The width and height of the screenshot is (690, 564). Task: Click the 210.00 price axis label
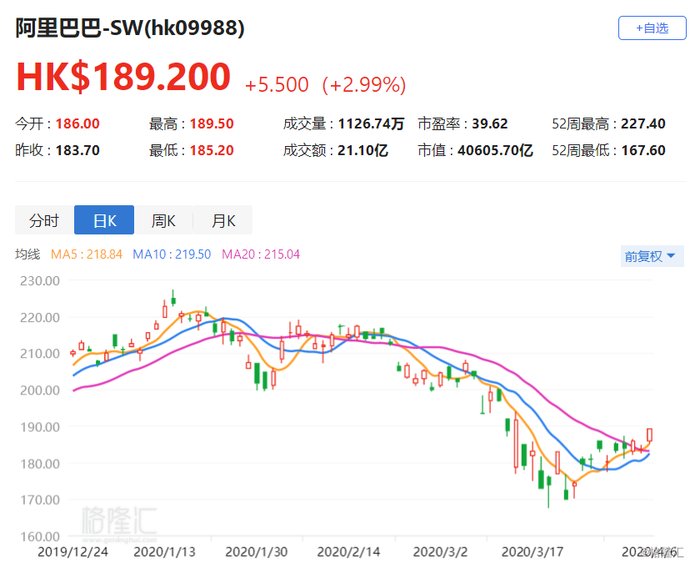pos(40,354)
